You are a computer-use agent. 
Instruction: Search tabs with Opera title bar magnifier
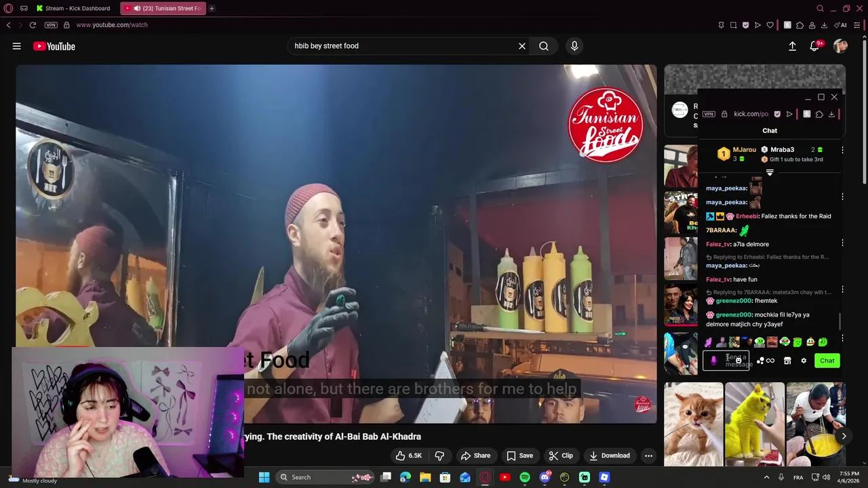click(820, 8)
